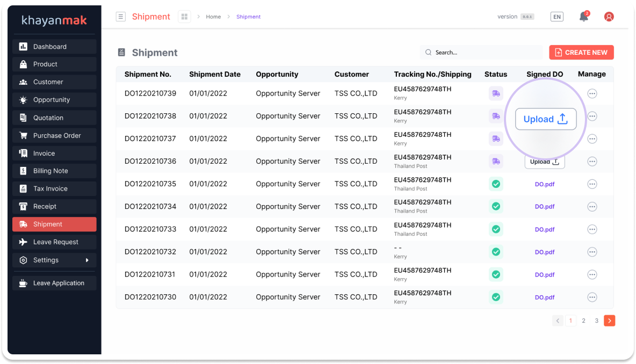Viewport: 636px width, 364px height.
Task: Open DO.pdf link for DO1220210733
Action: pyautogui.click(x=545, y=229)
